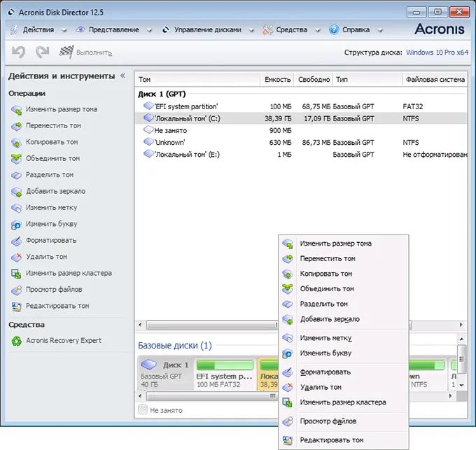Click sidebar icon for Редактировать том

tap(16, 307)
